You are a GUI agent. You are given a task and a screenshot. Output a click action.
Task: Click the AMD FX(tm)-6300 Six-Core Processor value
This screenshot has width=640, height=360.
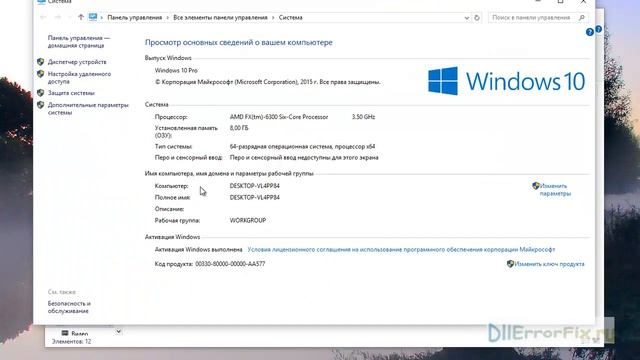click(x=279, y=117)
